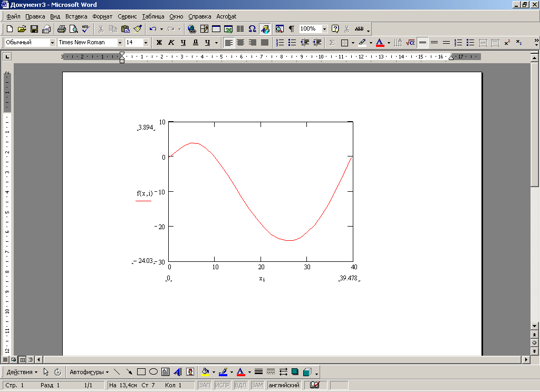Draw oval shape tool
This screenshot has width=540, height=392.
coord(153,371)
